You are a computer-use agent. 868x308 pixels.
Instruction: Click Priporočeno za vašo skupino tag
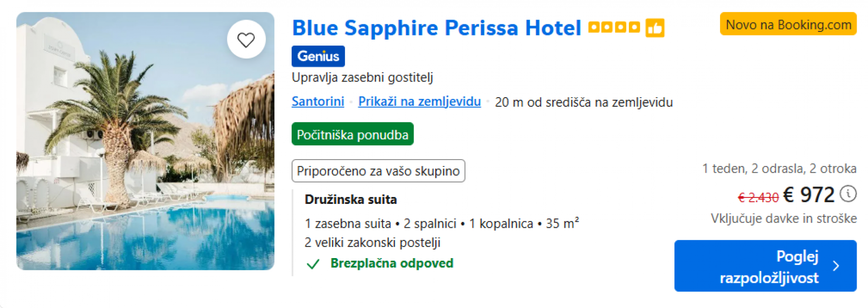378,171
